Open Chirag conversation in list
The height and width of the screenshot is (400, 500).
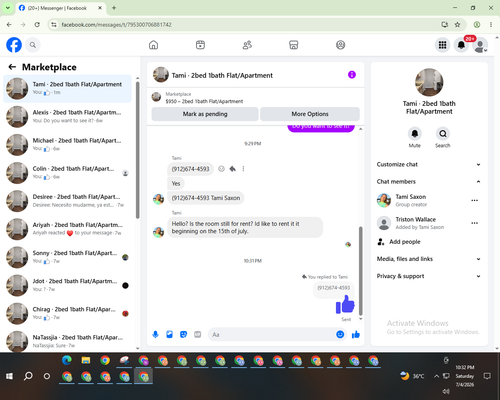pyautogui.click(x=67, y=314)
